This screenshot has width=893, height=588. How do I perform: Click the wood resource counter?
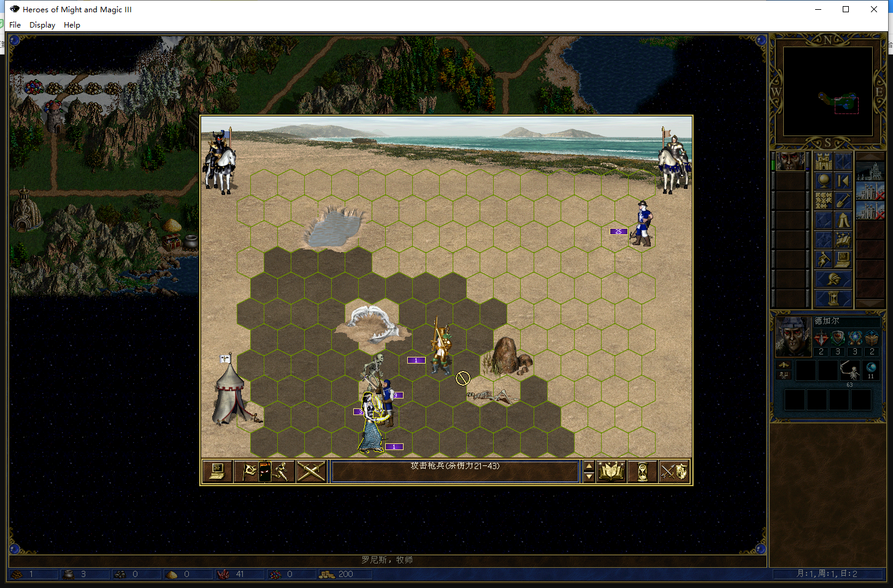tap(34, 575)
